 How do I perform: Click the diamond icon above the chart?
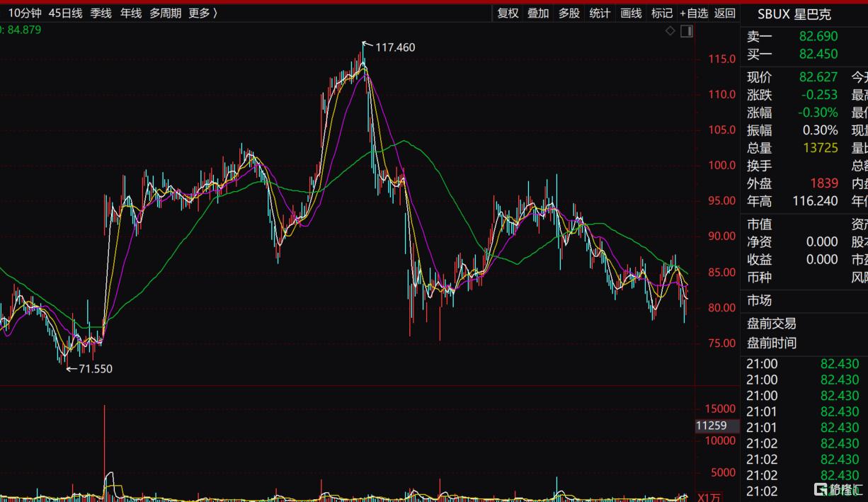tap(670, 31)
